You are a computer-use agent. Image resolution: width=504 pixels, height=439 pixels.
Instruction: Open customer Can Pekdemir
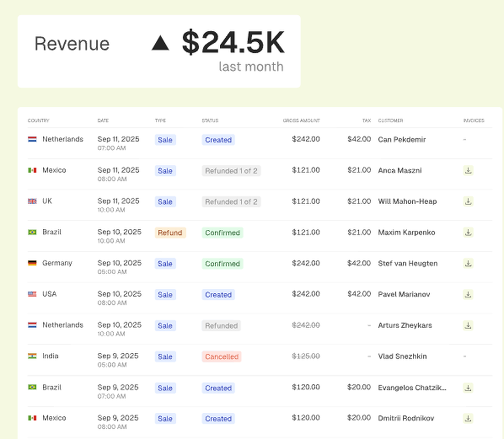coord(402,140)
